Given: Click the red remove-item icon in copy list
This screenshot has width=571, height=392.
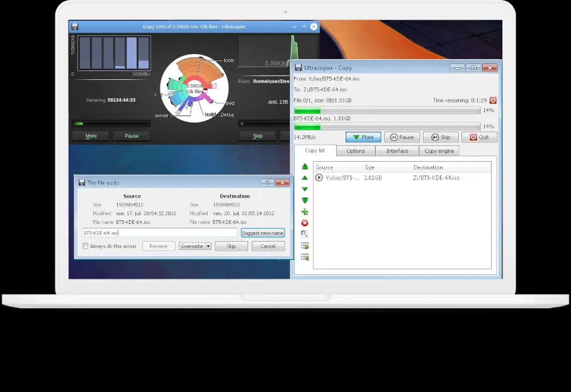Looking at the screenshot, I should point(305,223).
